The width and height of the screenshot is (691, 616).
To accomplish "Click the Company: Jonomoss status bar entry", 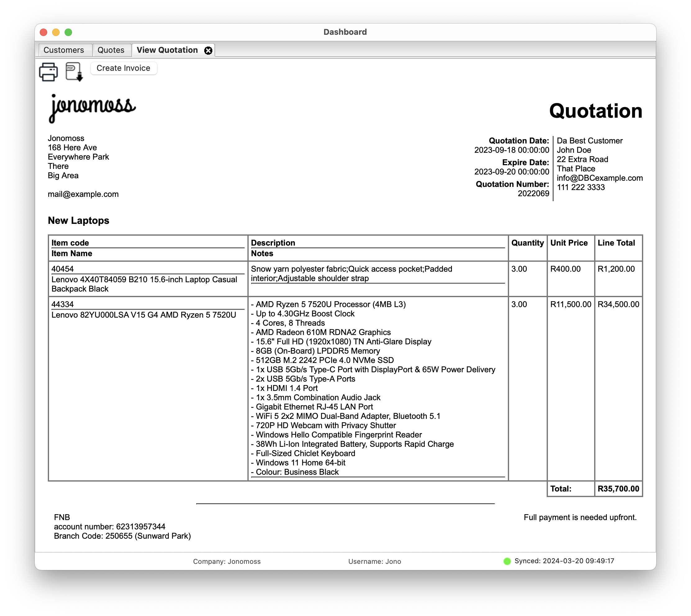I will click(x=227, y=561).
